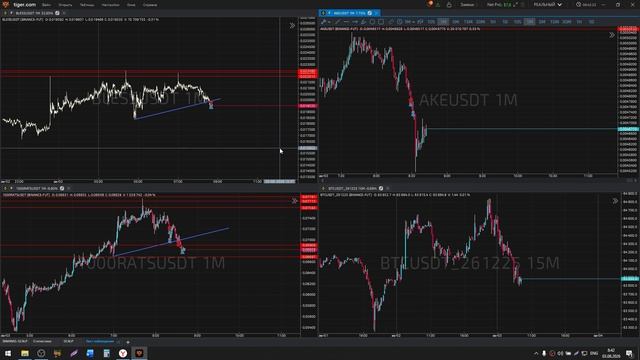Click the Net PnL indicator
Image resolution: width=640 pixels, height=360 pixels.
(499, 5)
